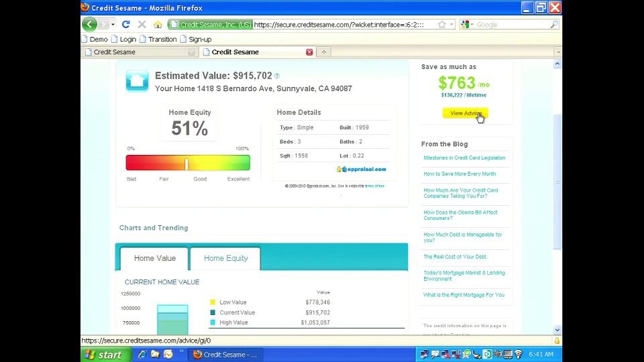Go back with the green back arrow
The width and height of the screenshot is (644, 362).
pos(89,24)
